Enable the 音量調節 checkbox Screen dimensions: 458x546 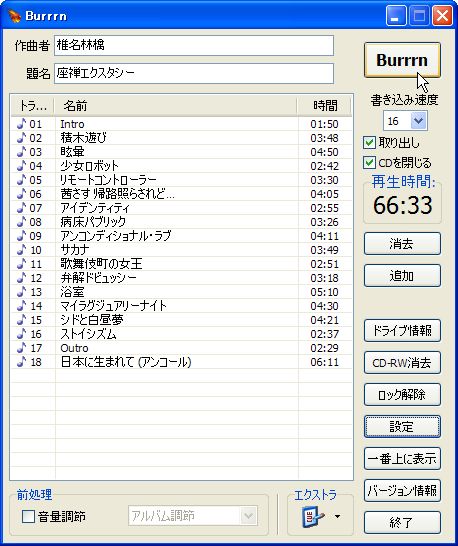pyautogui.click(x=28, y=516)
